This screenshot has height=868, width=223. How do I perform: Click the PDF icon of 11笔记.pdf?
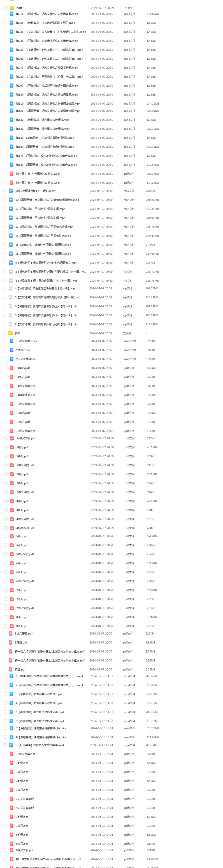[x=11, y=368]
